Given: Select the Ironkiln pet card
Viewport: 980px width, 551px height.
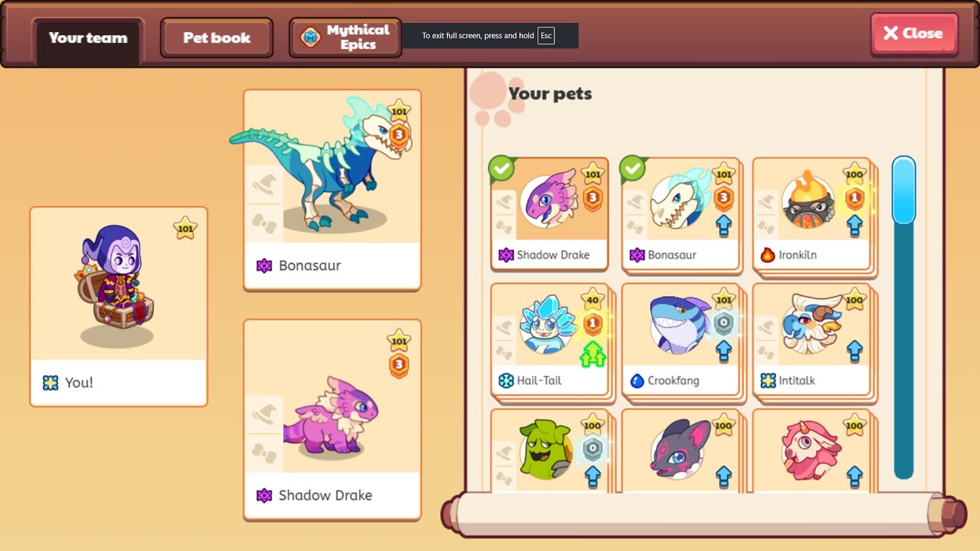Looking at the screenshot, I should coord(813,215).
